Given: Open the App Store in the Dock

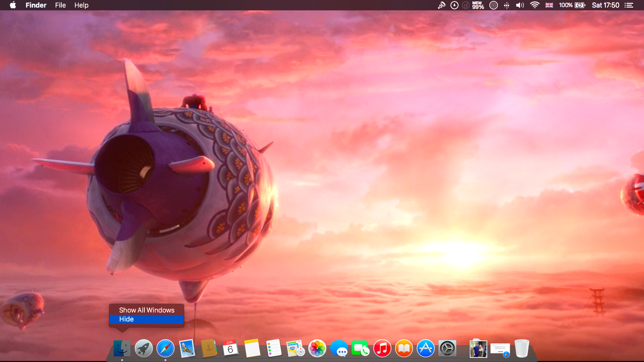Looking at the screenshot, I should pyautogui.click(x=426, y=349).
